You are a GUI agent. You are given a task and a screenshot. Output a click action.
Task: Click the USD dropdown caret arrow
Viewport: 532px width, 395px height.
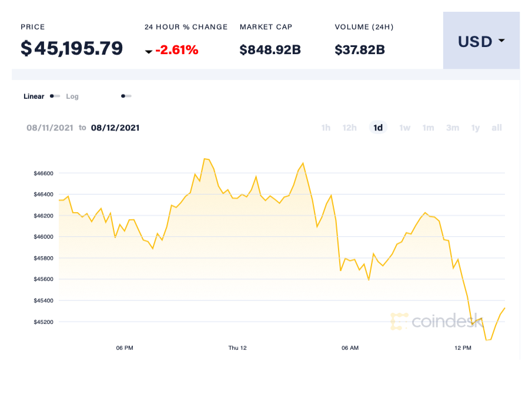click(x=501, y=41)
